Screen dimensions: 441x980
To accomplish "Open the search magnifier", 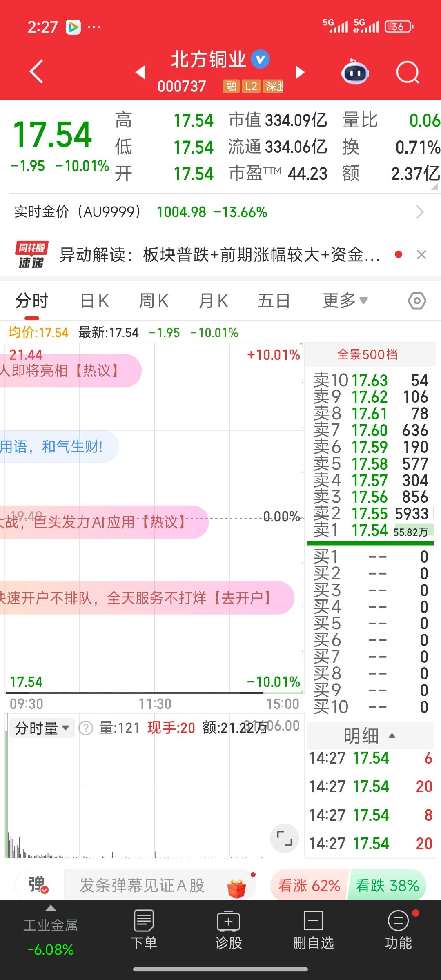I will [408, 72].
